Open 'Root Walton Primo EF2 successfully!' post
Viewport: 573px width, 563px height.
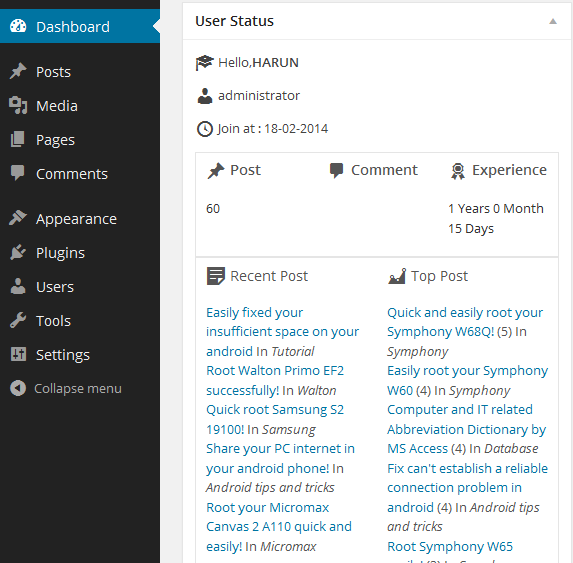(x=275, y=380)
